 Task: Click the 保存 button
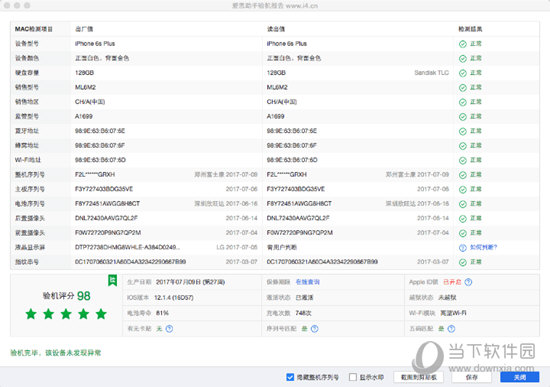471,377
